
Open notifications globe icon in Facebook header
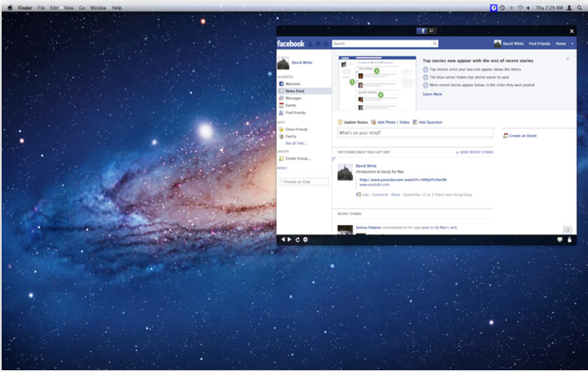(x=326, y=44)
